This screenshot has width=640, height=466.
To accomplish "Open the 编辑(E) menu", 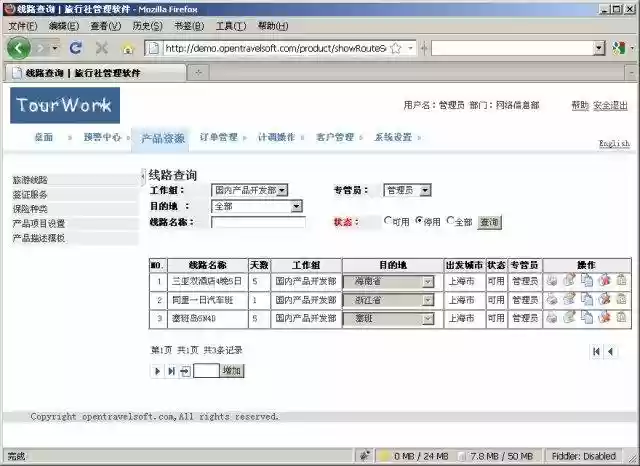I will pyautogui.click(x=64, y=27).
